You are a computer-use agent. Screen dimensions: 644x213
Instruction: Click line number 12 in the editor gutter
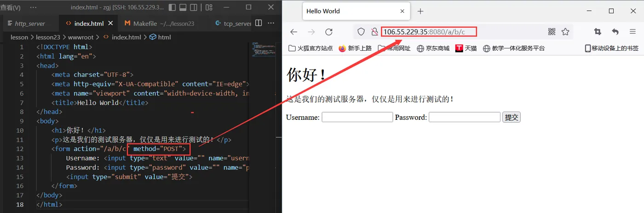tap(19, 149)
